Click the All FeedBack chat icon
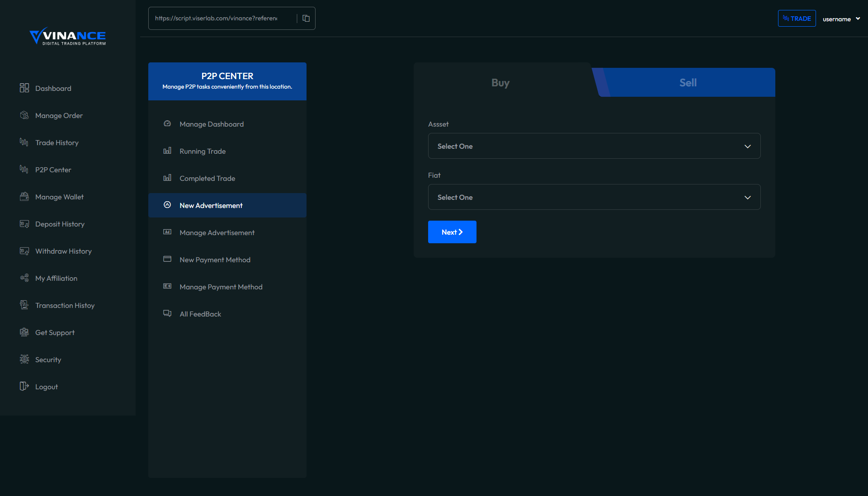868x496 pixels. coord(167,314)
